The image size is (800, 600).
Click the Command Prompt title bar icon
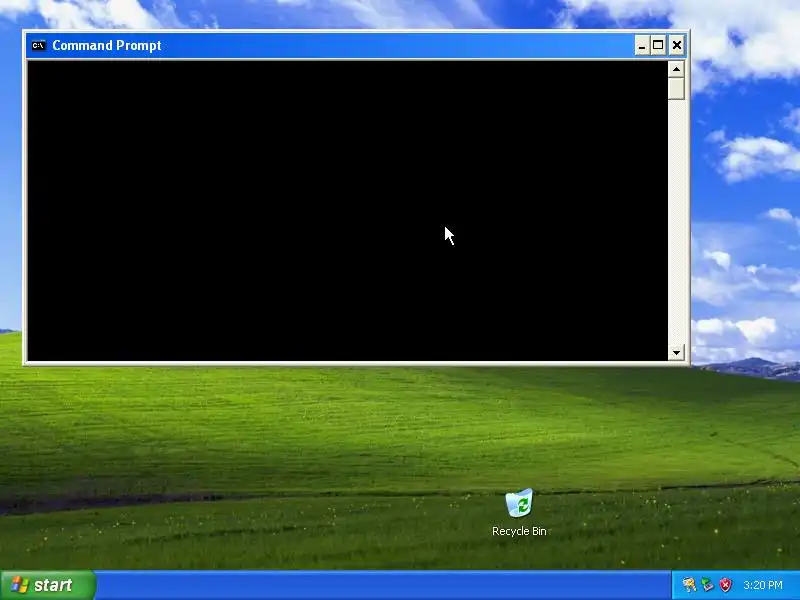point(38,45)
